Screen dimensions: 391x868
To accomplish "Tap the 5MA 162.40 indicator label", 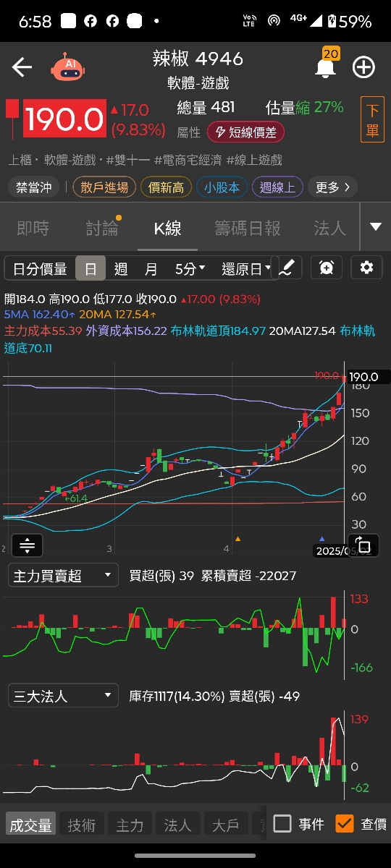I will coord(40,315).
